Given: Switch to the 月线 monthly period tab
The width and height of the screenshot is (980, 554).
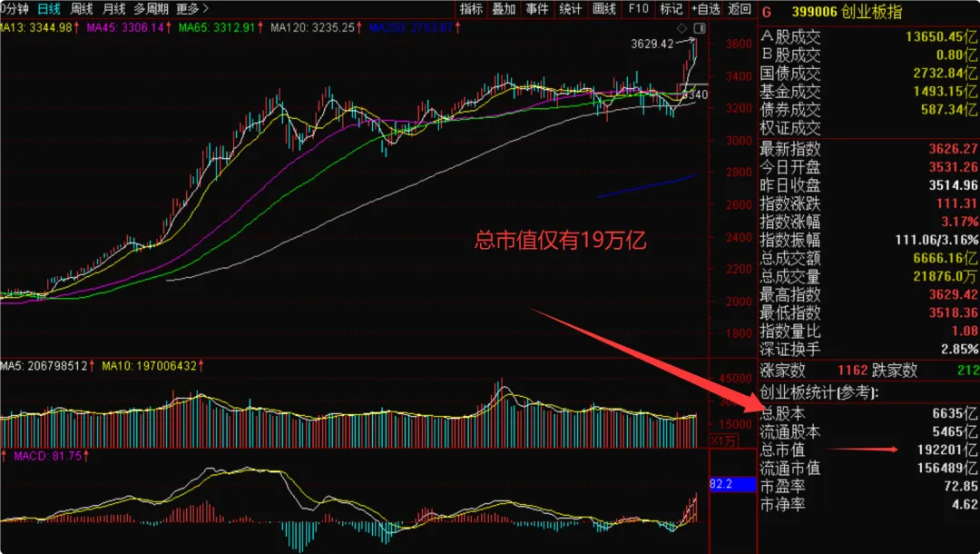Looking at the screenshot, I should [x=113, y=9].
